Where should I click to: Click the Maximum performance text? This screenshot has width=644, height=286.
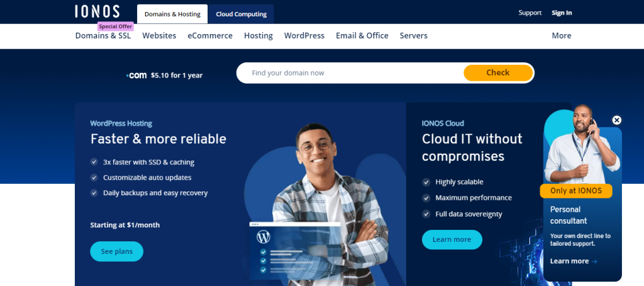coord(474,198)
